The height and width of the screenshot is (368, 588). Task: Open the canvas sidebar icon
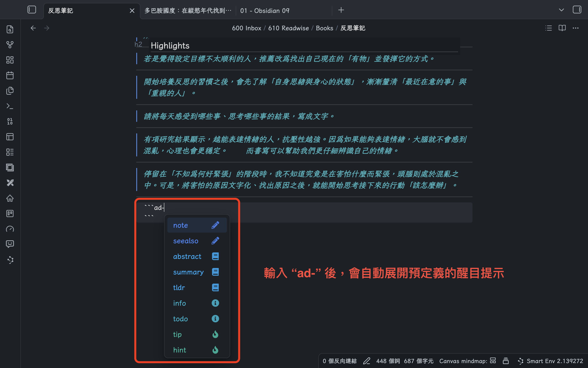[10, 60]
